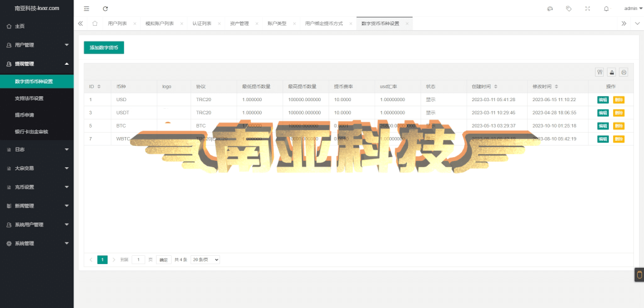Expand the 系统用户管理 sidebar menu
This screenshot has height=308, width=644.
point(36,224)
